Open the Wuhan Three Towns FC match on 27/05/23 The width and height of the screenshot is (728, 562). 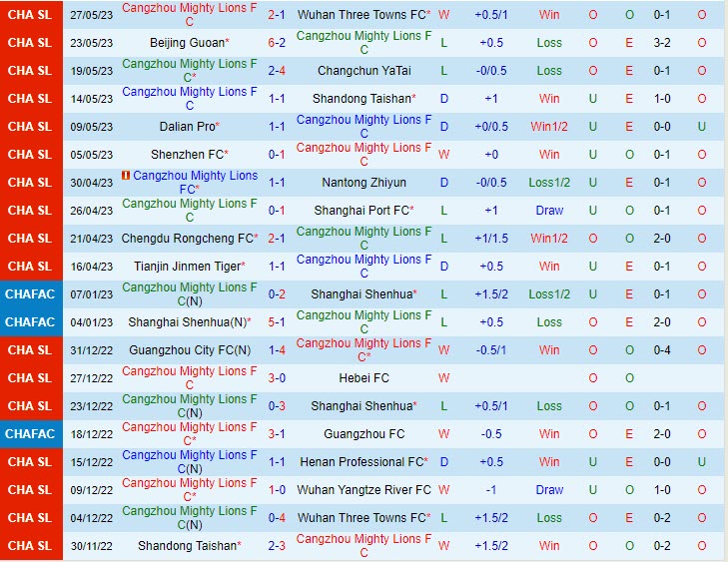[x=362, y=15]
